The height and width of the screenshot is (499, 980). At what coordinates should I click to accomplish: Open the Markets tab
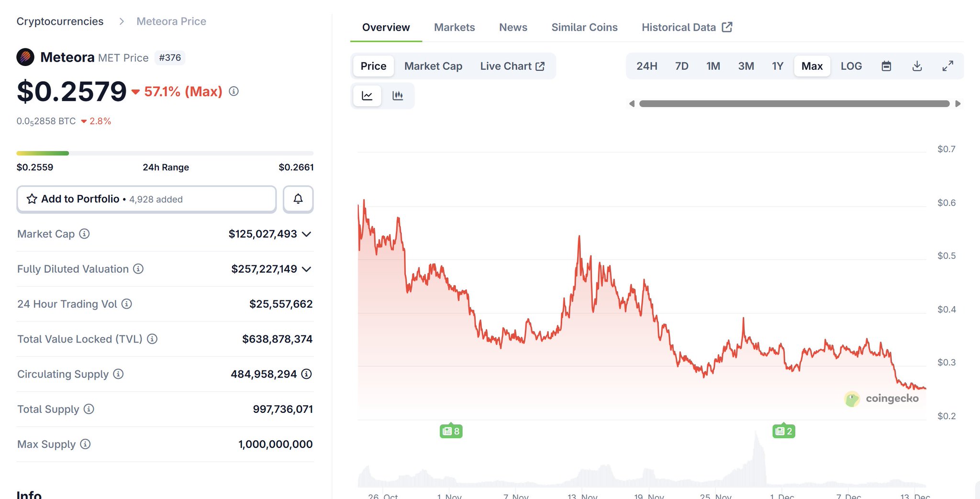pyautogui.click(x=454, y=27)
